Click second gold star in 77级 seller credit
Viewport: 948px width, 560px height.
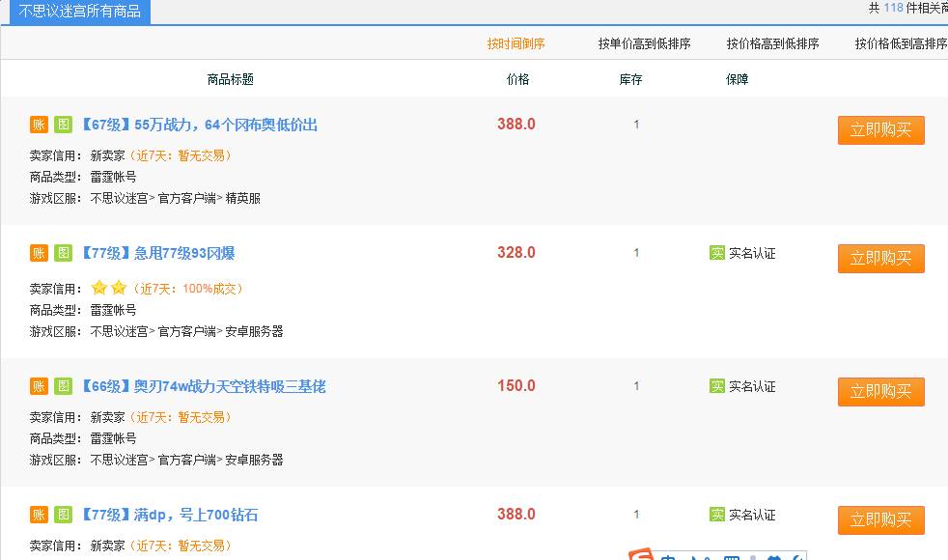coord(119,288)
